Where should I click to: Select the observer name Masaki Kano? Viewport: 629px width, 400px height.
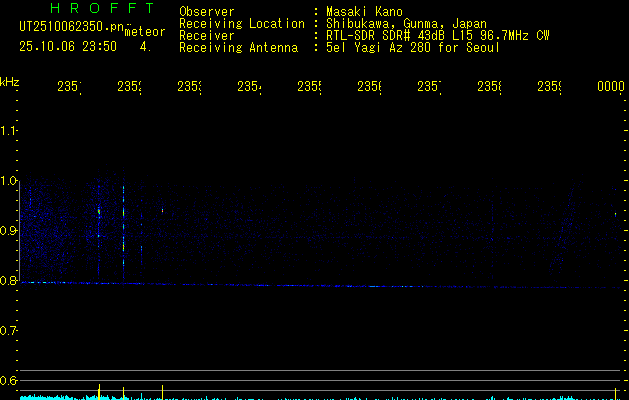(x=364, y=11)
